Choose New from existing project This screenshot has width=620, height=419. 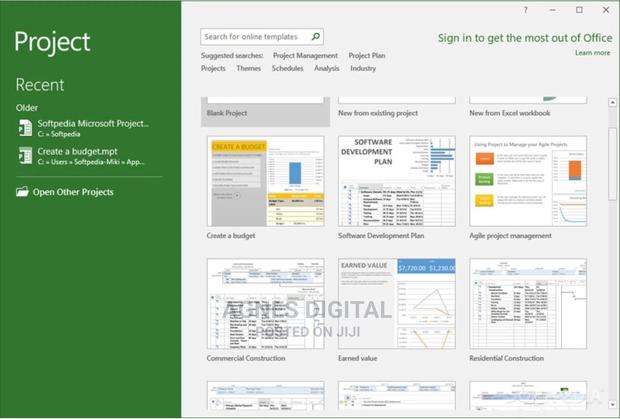[x=397, y=108]
